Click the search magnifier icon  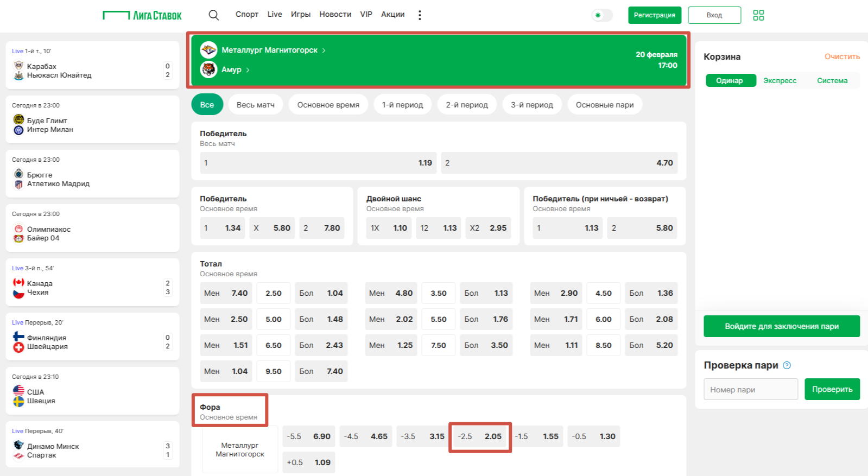[214, 15]
